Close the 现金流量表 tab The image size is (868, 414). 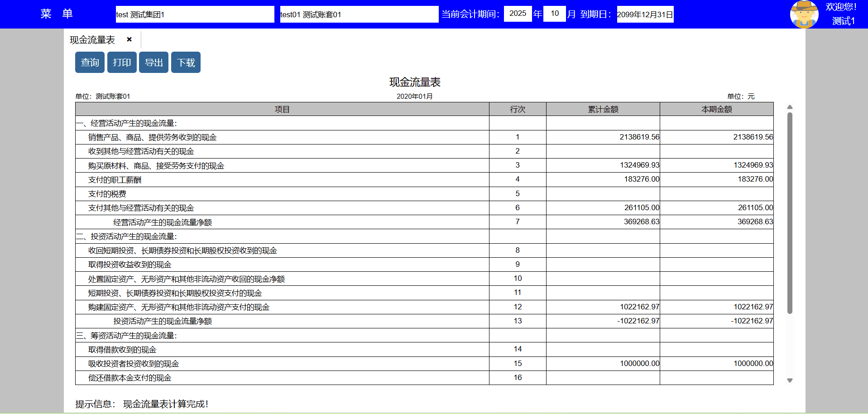pos(129,39)
